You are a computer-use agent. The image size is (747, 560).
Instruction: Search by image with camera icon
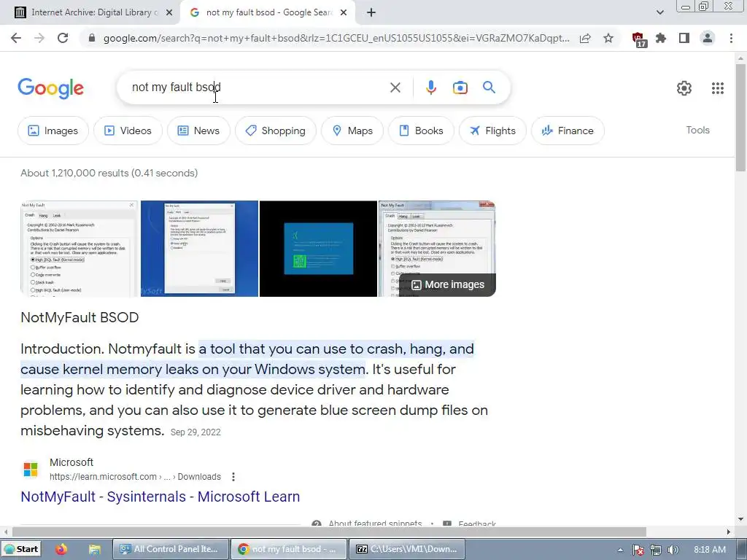pos(460,87)
